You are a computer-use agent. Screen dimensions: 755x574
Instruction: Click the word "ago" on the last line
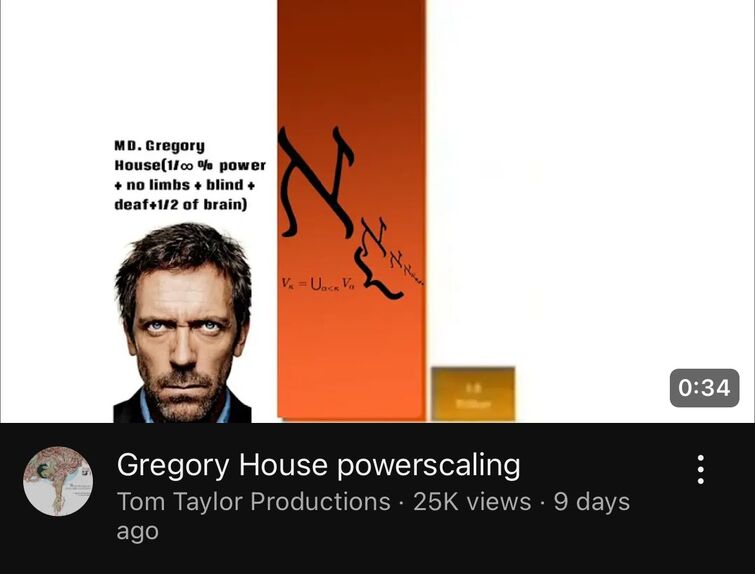(x=137, y=532)
